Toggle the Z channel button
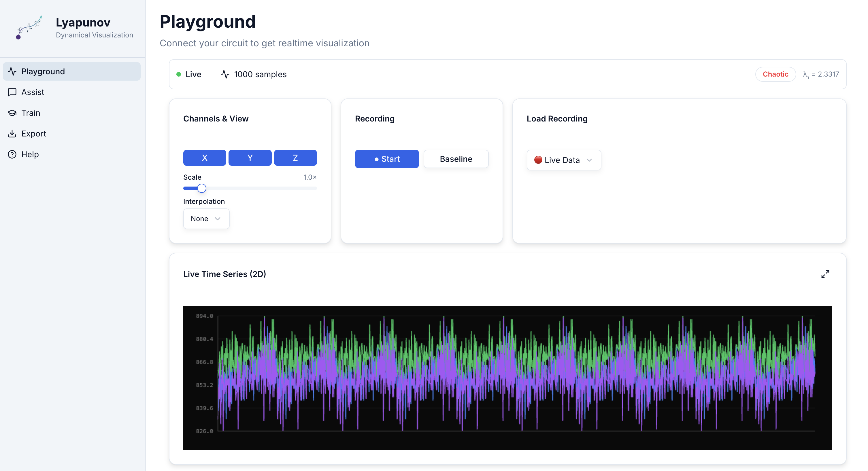 point(295,157)
